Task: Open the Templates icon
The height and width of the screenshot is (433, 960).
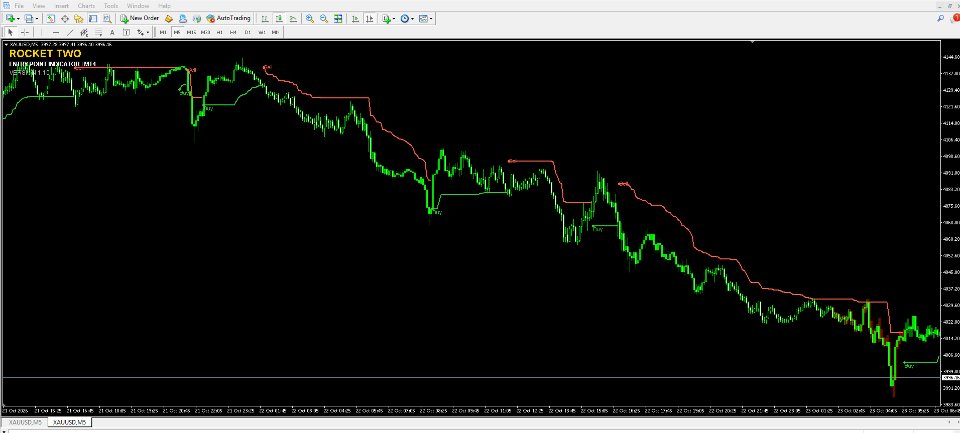Action: (x=423, y=18)
